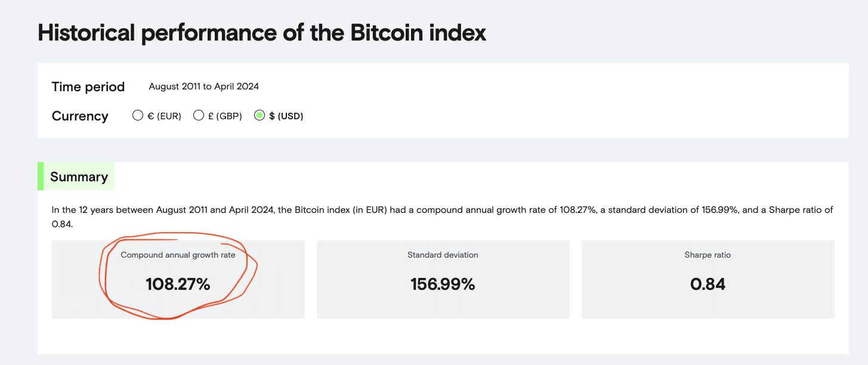Click the "Compound annual growth rate" label
868x365 pixels.
(x=178, y=255)
